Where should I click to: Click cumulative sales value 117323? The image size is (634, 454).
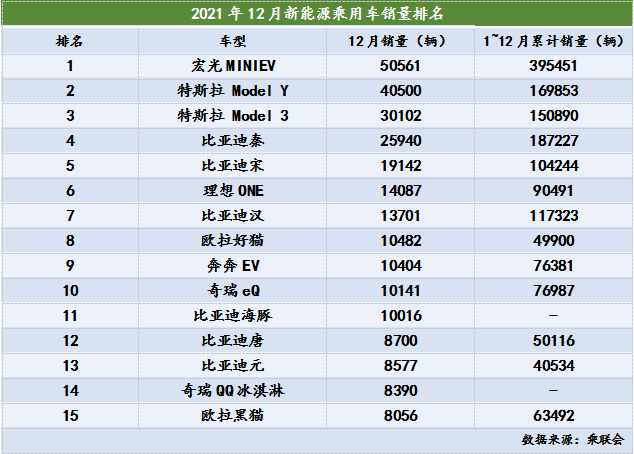[554, 216]
